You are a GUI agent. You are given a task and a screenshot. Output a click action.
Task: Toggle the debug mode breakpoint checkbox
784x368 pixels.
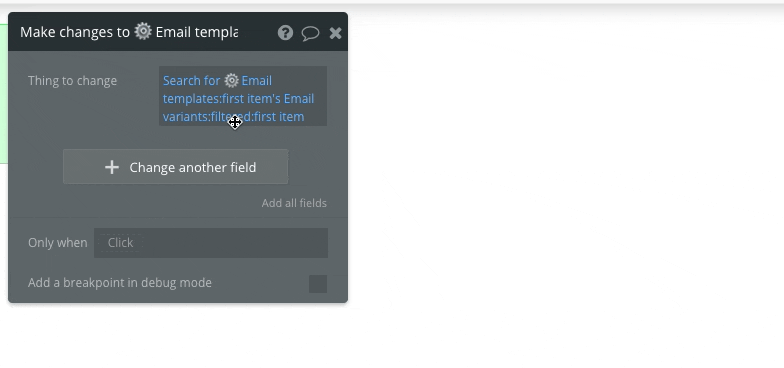click(x=318, y=284)
